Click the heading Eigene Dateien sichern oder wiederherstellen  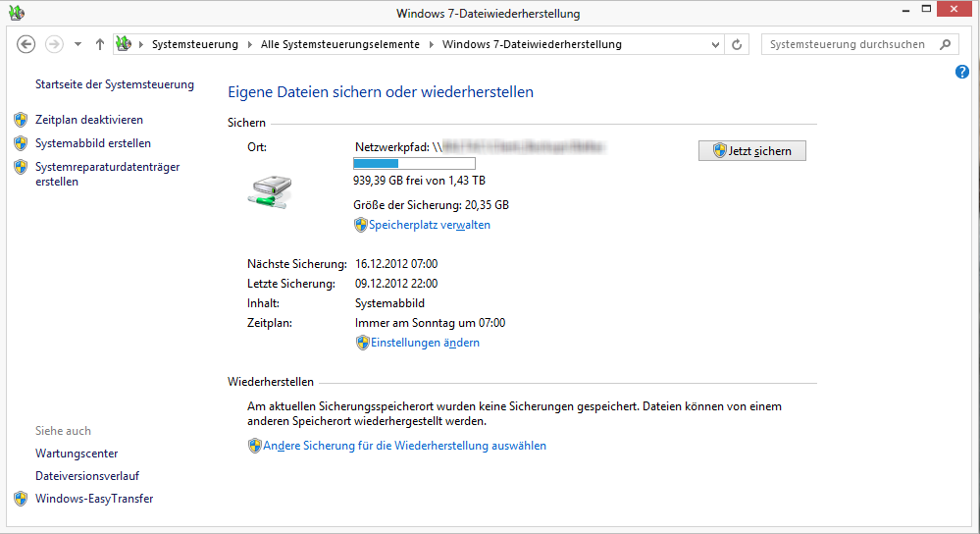pos(381,92)
